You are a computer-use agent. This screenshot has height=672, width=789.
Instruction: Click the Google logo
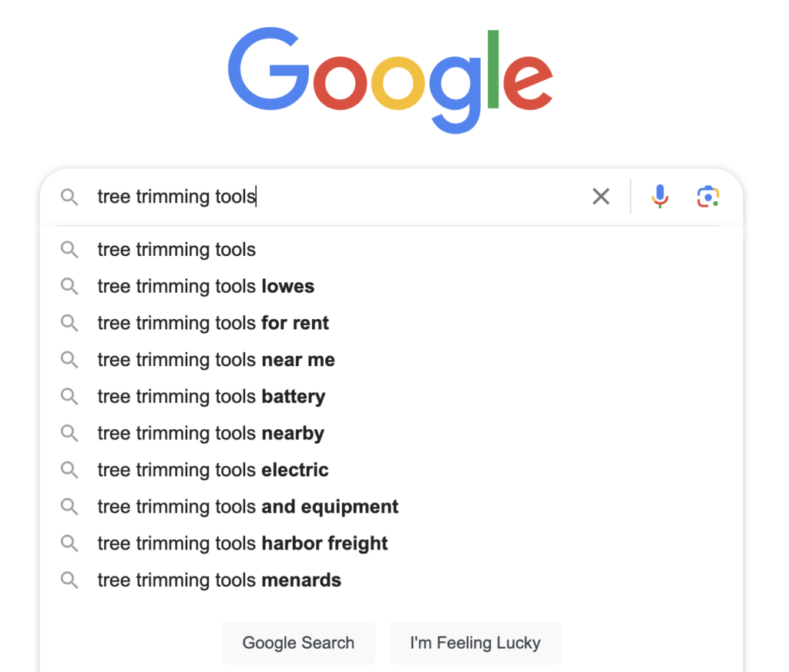coord(390,76)
